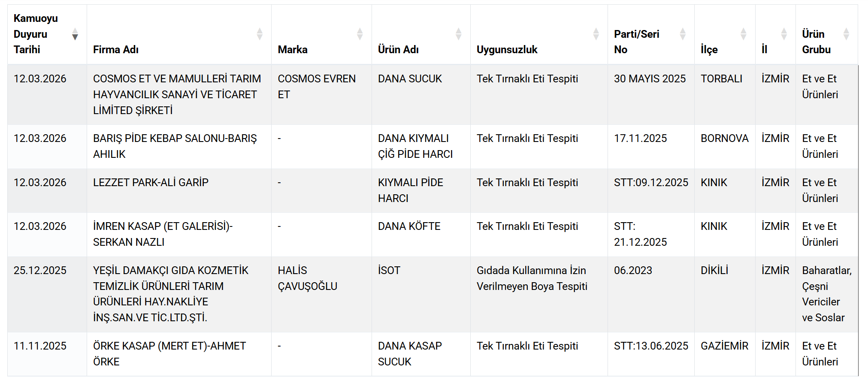Click the Marka header label
Viewport: 868px width, 386px height.
coord(293,50)
